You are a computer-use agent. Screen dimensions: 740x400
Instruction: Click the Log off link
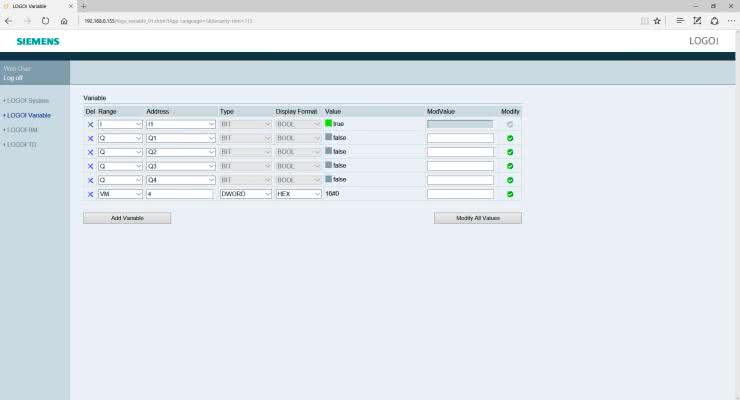click(13, 77)
